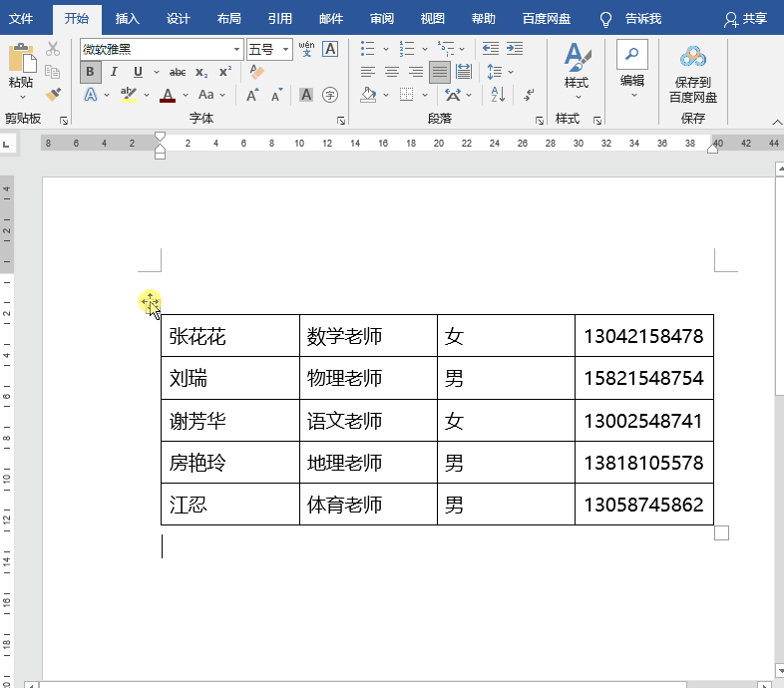Toggle Italic formatting
The width and height of the screenshot is (784, 688).
point(114,72)
